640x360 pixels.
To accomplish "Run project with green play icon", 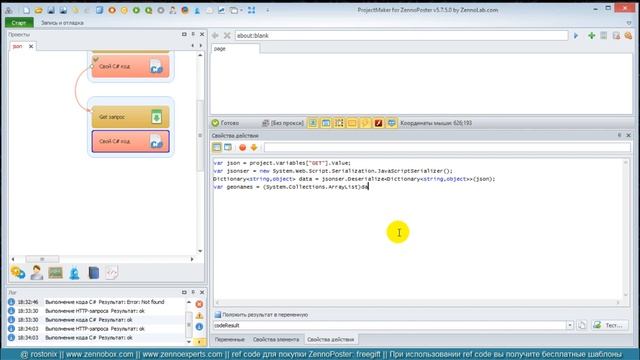I will click(136, 10).
